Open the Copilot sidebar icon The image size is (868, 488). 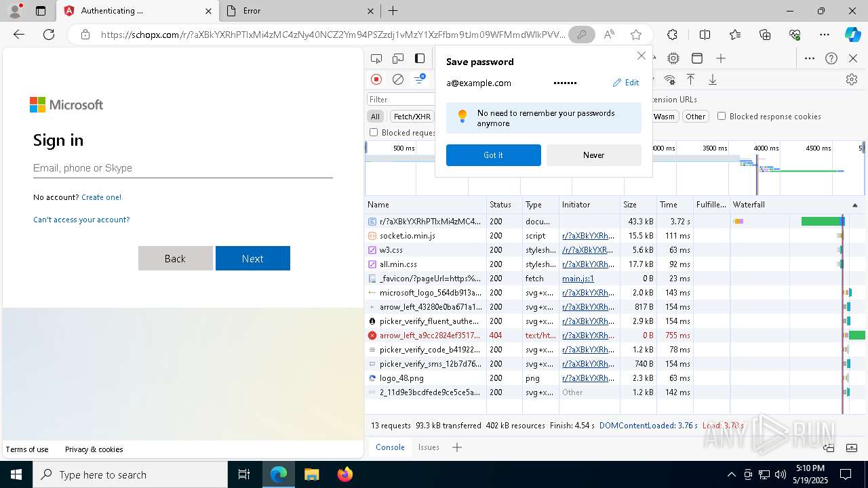point(852,35)
